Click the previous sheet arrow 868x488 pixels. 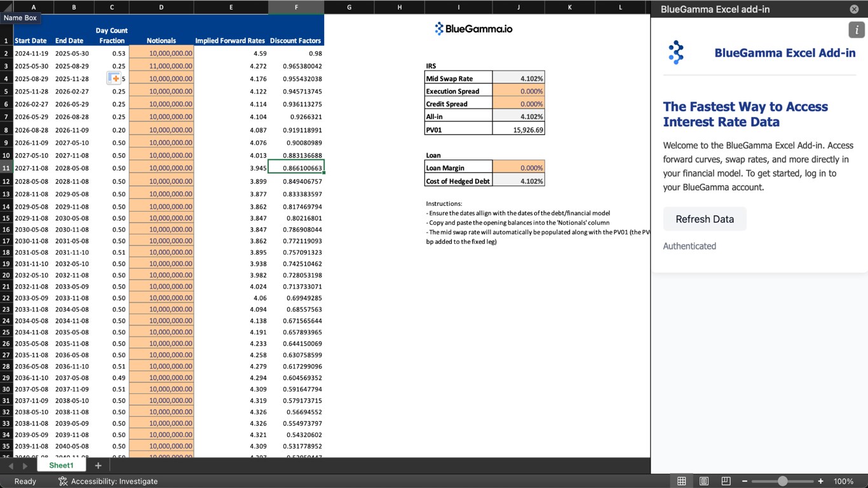tap(11, 466)
